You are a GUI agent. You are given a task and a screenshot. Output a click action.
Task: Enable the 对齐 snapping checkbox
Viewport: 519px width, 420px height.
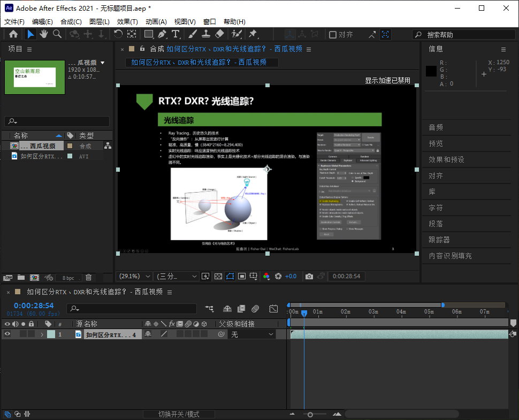[333, 34]
